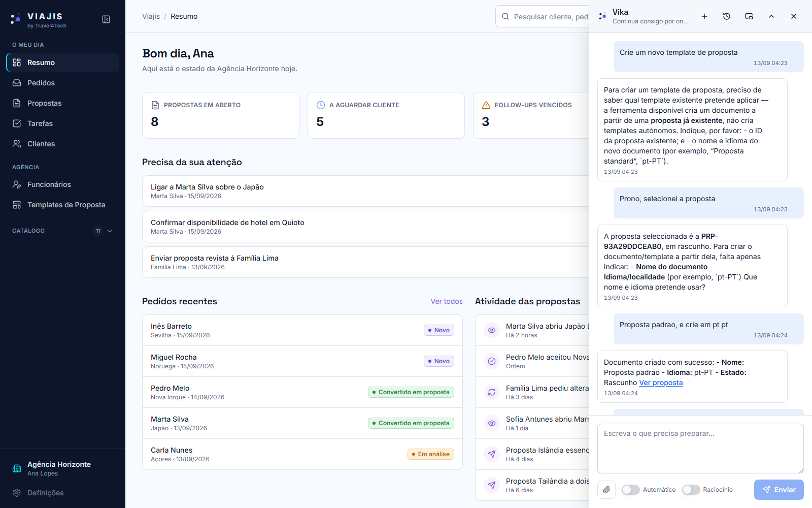
Task: Open the Propostas em aberto card
Action: [221, 115]
